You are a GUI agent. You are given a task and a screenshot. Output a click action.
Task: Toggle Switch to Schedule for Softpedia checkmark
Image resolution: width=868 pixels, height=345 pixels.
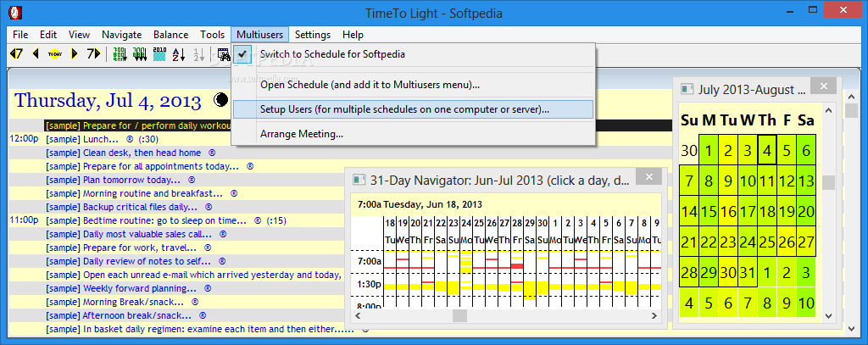pos(242,54)
